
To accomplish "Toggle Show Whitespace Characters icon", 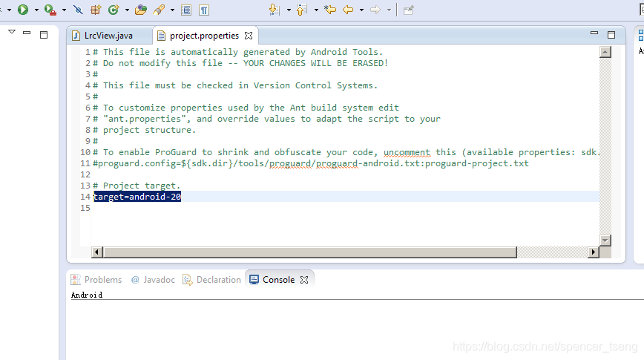I will 204,10.
